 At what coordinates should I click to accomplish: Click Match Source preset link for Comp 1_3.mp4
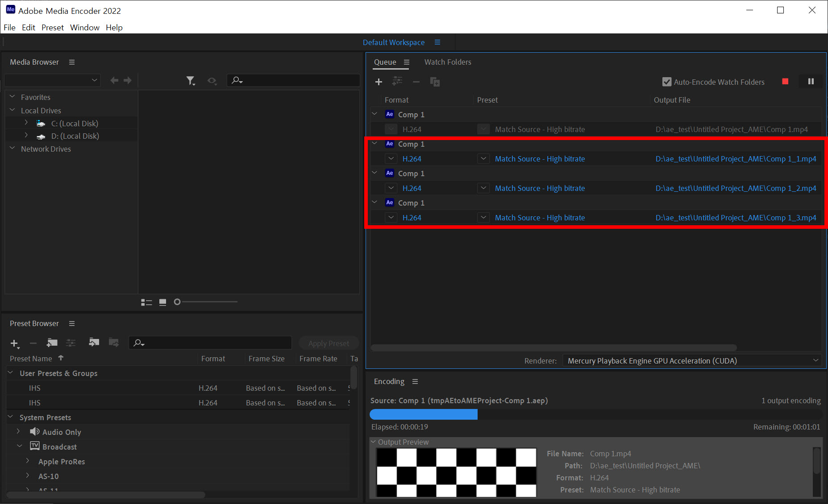[540, 218]
